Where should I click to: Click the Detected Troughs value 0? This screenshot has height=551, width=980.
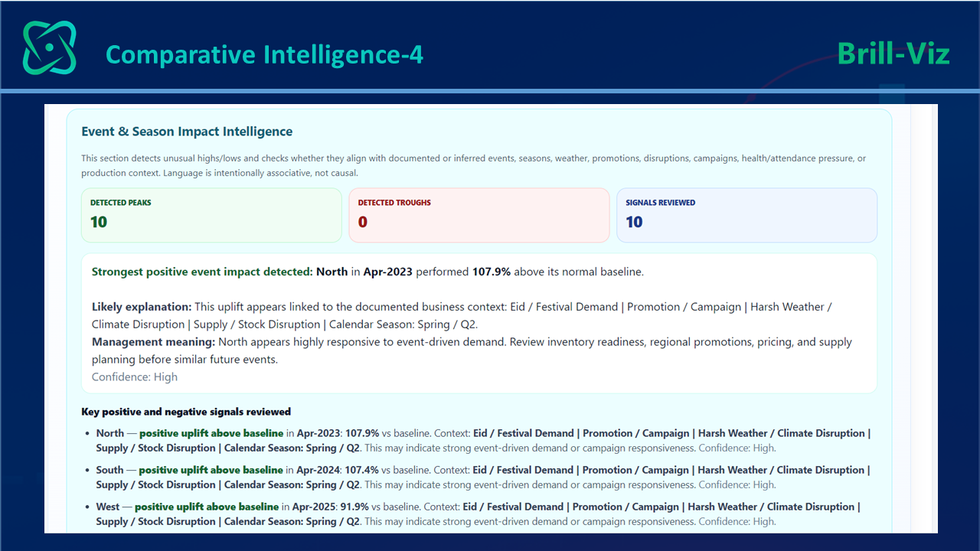coord(363,222)
